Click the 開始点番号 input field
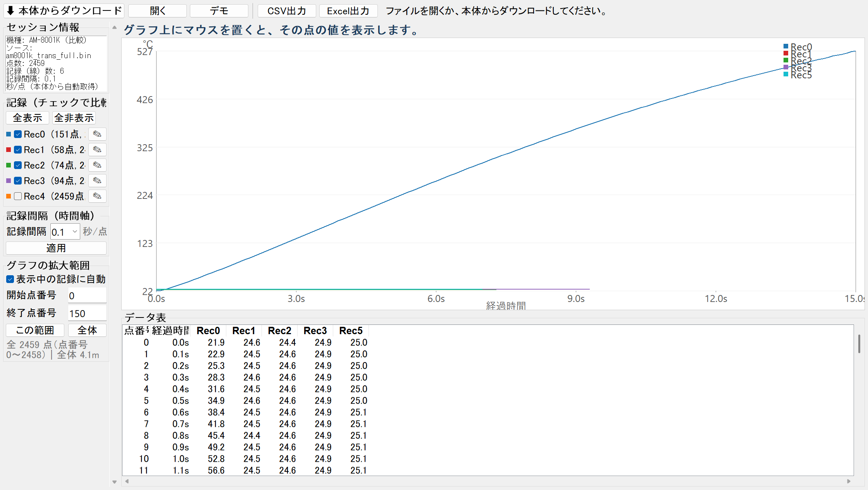The height and width of the screenshot is (490, 868). pyautogui.click(x=87, y=295)
